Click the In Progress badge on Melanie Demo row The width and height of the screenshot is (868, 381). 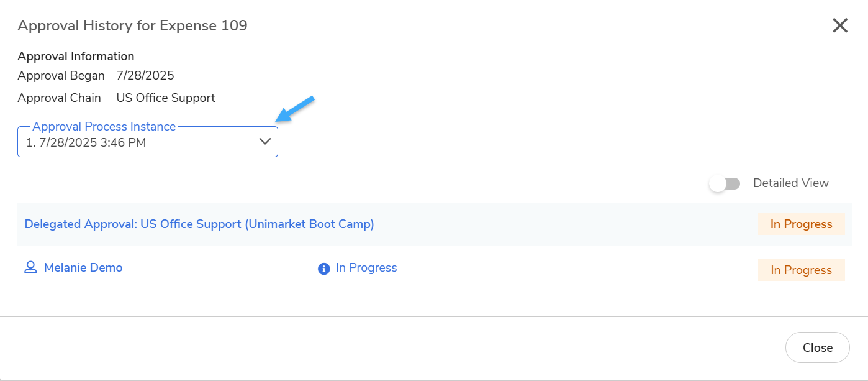pos(801,270)
